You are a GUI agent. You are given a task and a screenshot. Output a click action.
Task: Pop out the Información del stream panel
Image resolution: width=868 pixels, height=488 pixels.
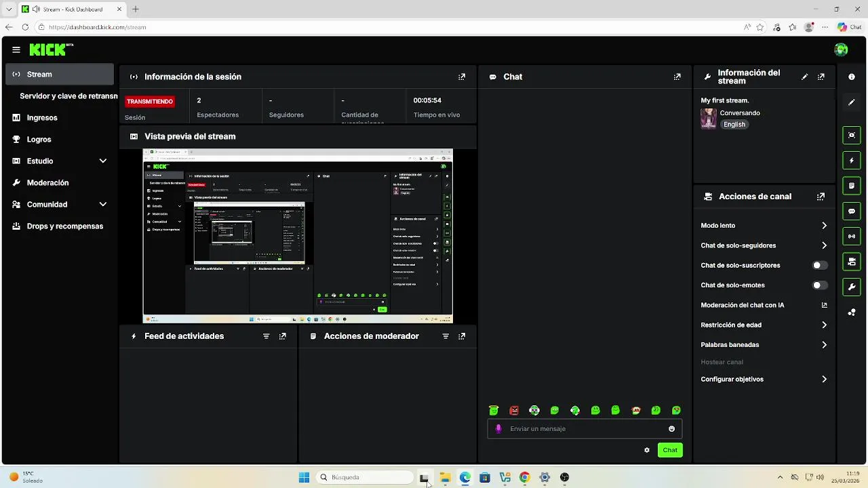[821, 77]
